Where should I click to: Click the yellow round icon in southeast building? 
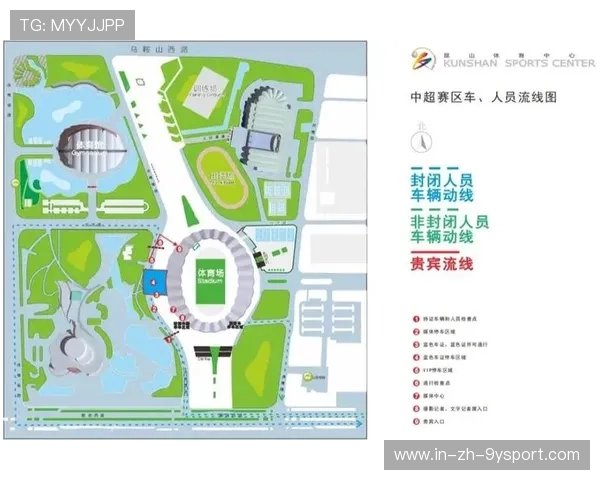coord(307,377)
